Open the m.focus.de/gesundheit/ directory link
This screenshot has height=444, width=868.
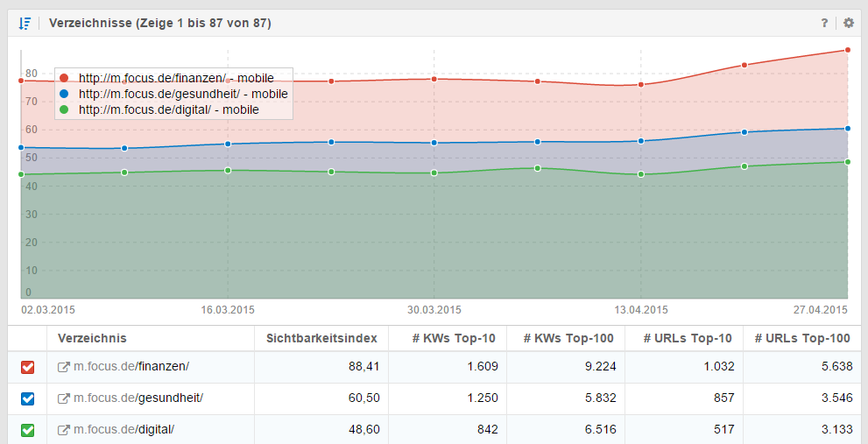(138, 398)
